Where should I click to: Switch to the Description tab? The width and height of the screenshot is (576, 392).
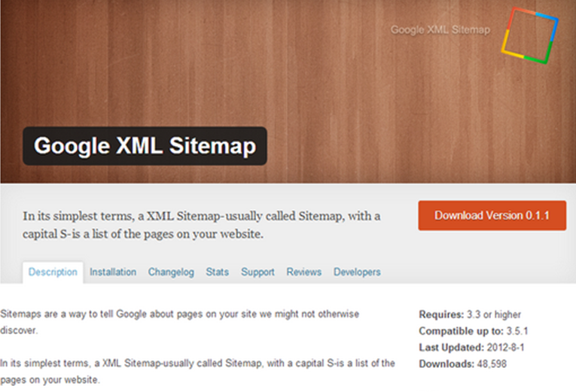(53, 272)
